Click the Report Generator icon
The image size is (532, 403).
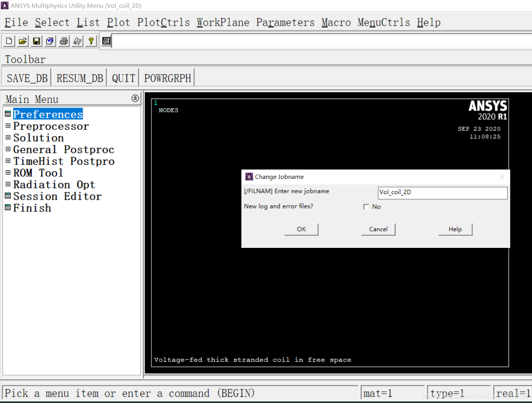78,41
